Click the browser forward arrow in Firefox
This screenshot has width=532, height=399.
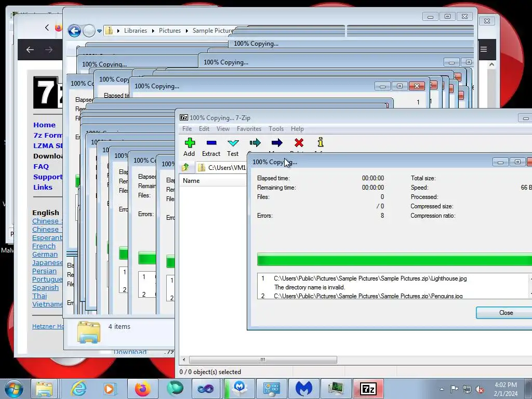[x=49, y=50]
